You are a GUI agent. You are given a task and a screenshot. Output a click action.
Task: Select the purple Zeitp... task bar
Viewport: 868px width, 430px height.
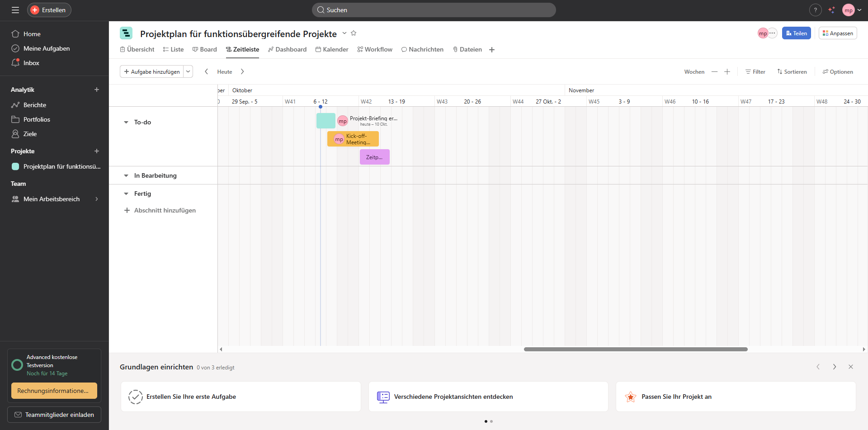[x=374, y=157]
